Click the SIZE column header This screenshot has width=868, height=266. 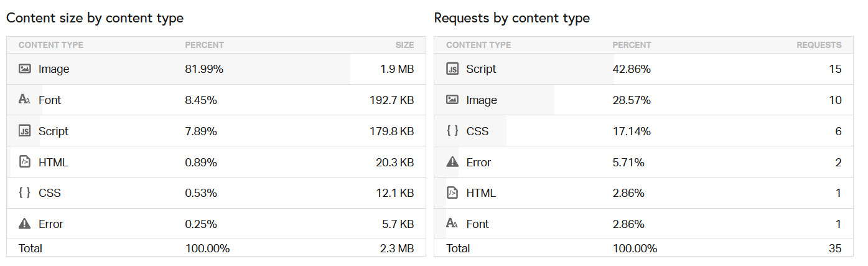pos(404,45)
